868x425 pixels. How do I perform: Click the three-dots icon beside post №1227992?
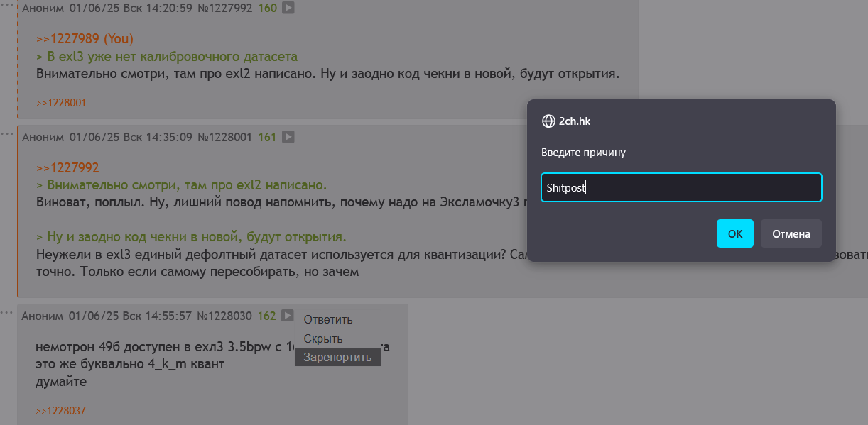click(8, 6)
